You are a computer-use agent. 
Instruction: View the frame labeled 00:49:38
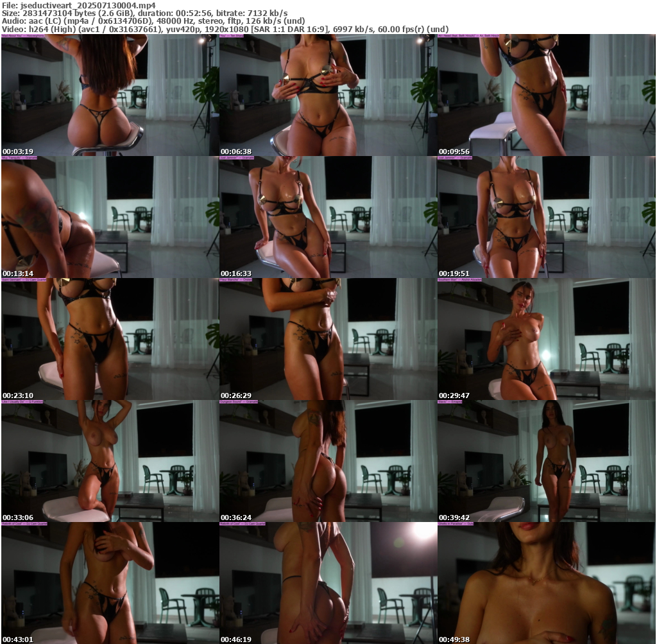[x=547, y=583]
